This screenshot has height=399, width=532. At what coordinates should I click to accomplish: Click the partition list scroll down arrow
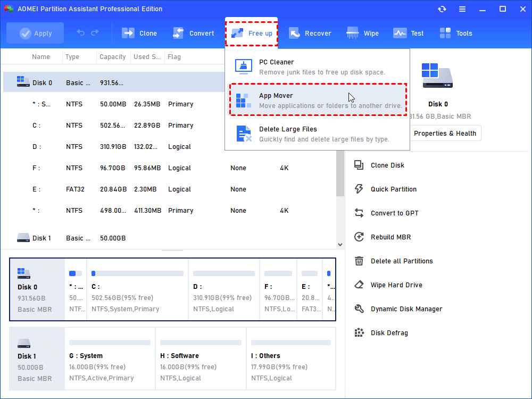coord(340,244)
